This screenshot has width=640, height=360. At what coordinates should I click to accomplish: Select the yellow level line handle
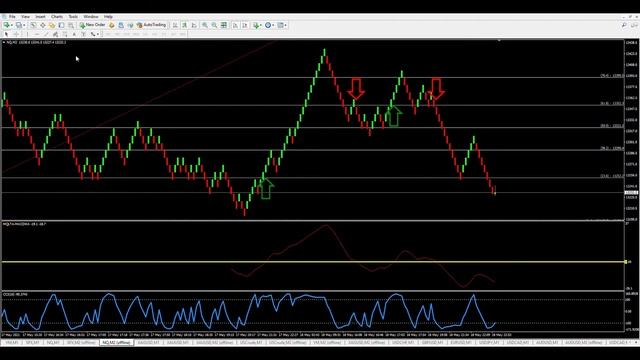[626, 262]
